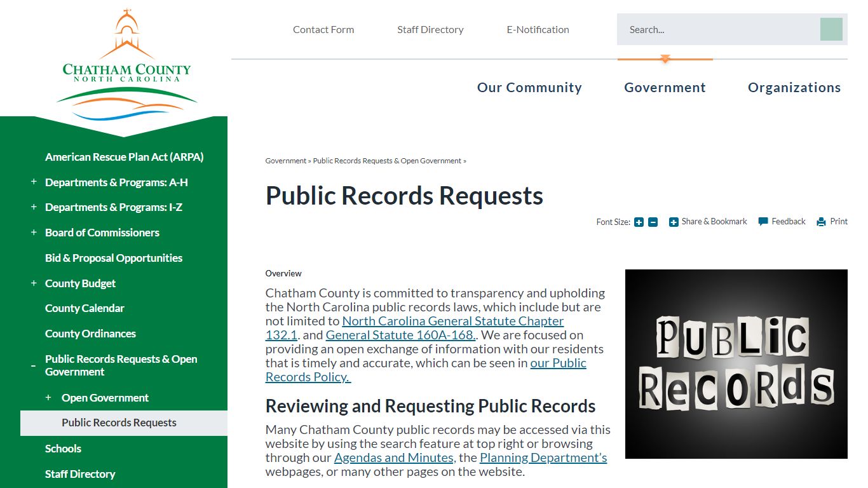868x488 pixels.
Task: Open North Carolina General Statute Chapter 132.1 link
Action: 414,328
